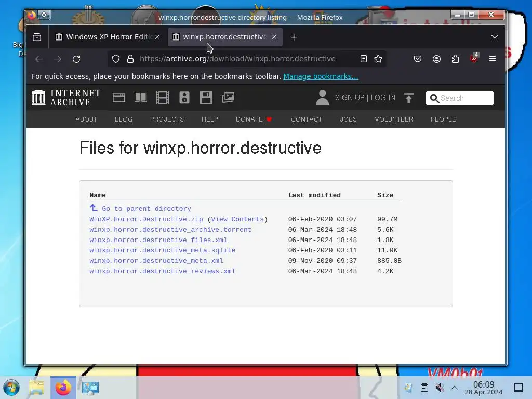The height and width of the screenshot is (399, 532).
Task: Switch to Windows XP Horror Edition tab
Action: coord(108,37)
